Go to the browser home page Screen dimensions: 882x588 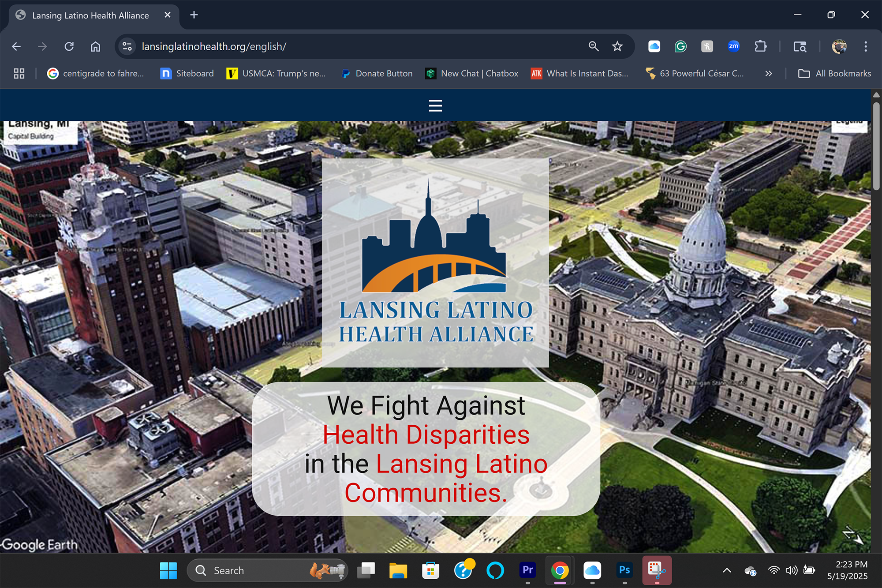(x=95, y=46)
